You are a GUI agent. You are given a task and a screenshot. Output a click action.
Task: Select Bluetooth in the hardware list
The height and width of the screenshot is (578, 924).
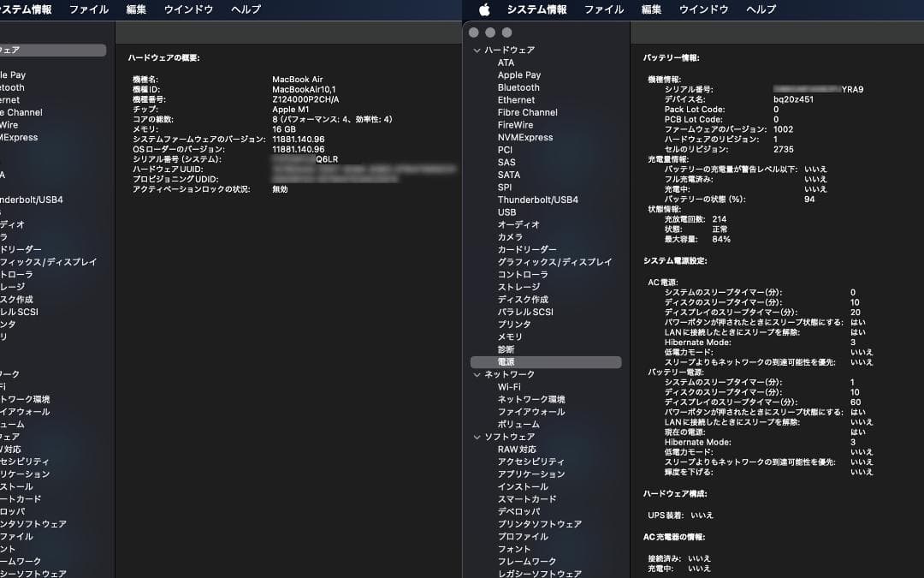click(518, 87)
